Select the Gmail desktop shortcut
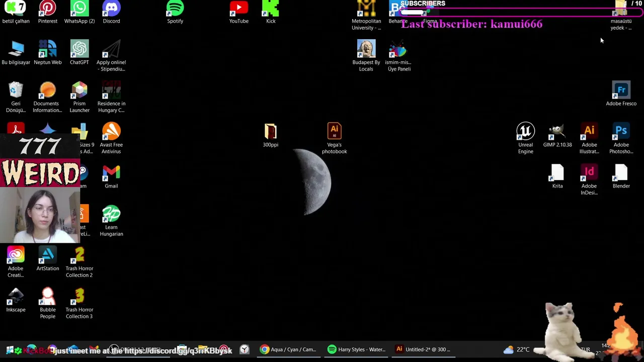This screenshot has width=644, height=362. [x=111, y=176]
